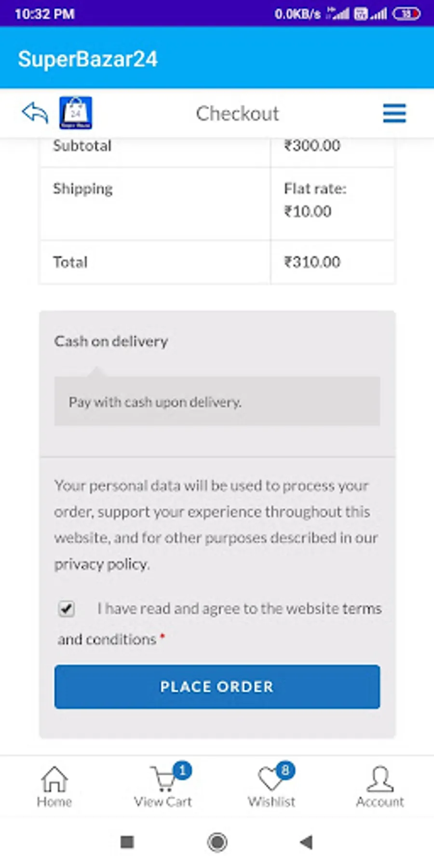Tap the Account tab label
The width and height of the screenshot is (434, 868).
coord(380,802)
